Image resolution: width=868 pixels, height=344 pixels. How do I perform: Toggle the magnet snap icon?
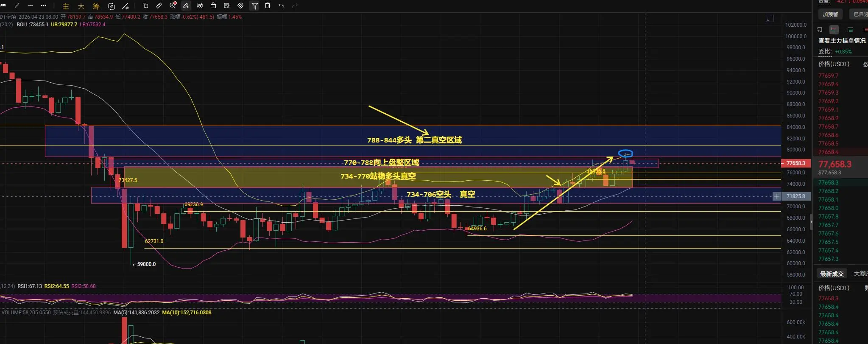tap(240, 6)
